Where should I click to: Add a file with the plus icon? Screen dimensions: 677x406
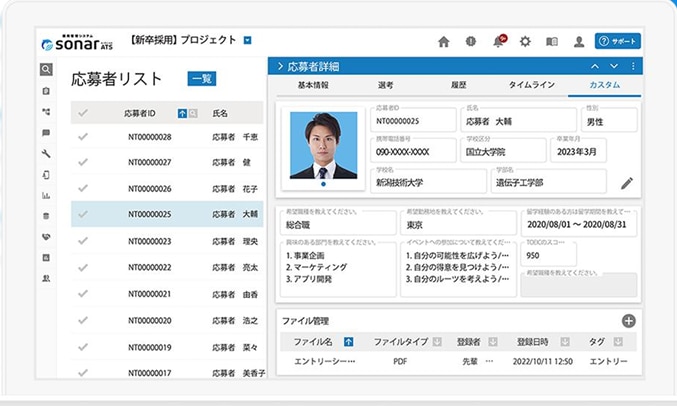coord(628,321)
